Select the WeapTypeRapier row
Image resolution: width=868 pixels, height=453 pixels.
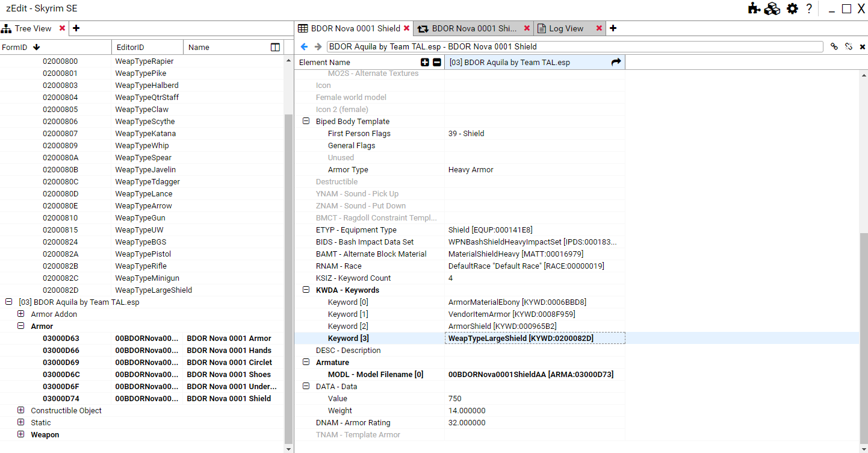(x=142, y=61)
